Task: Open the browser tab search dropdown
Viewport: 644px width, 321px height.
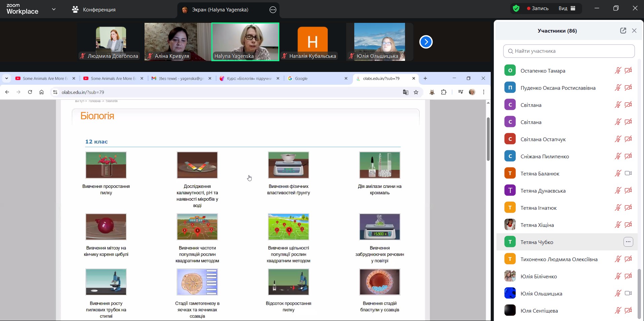Action: tap(6, 78)
